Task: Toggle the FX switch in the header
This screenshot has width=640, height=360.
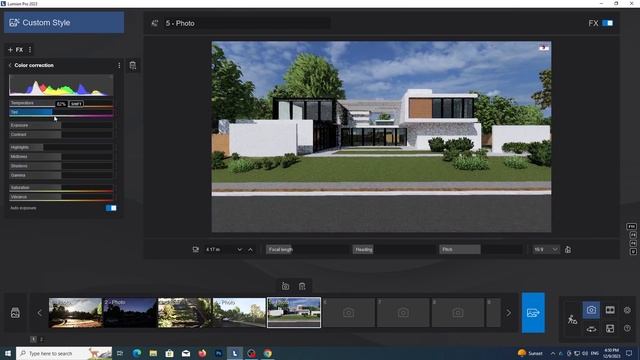Action: click(x=608, y=23)
